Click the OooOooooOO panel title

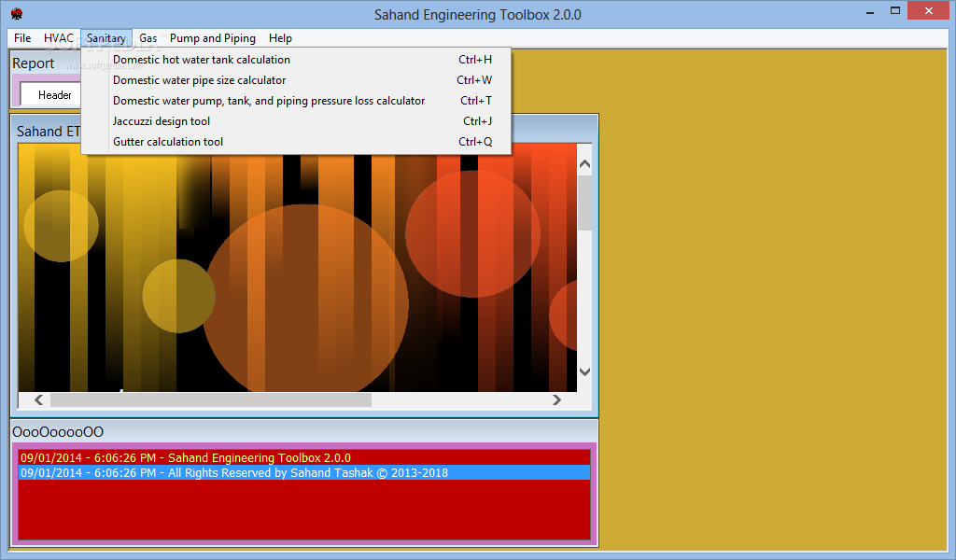[x=58, y=432]
